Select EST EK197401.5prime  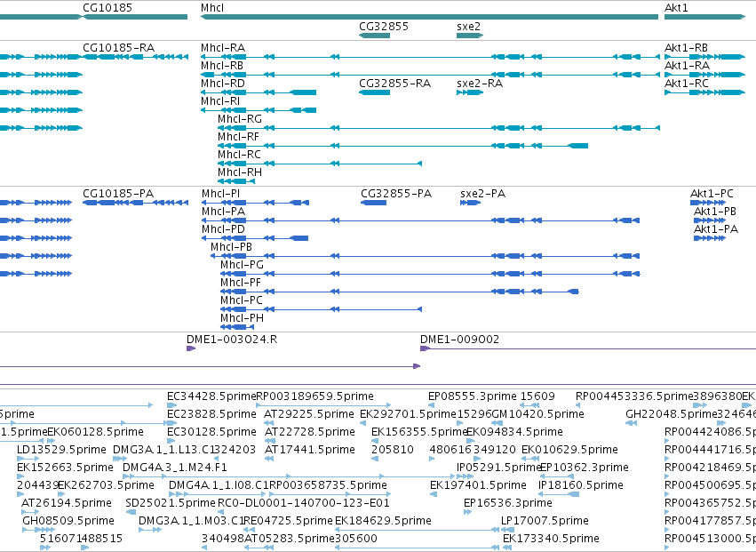point(434,494)
